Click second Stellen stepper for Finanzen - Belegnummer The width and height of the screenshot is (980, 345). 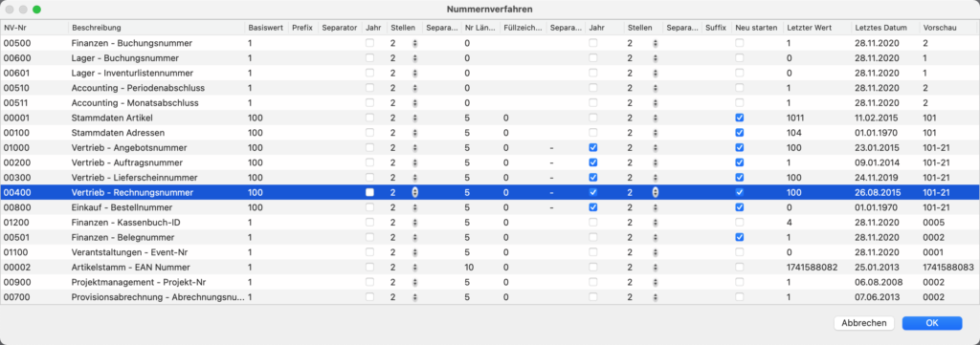(655, 238)
